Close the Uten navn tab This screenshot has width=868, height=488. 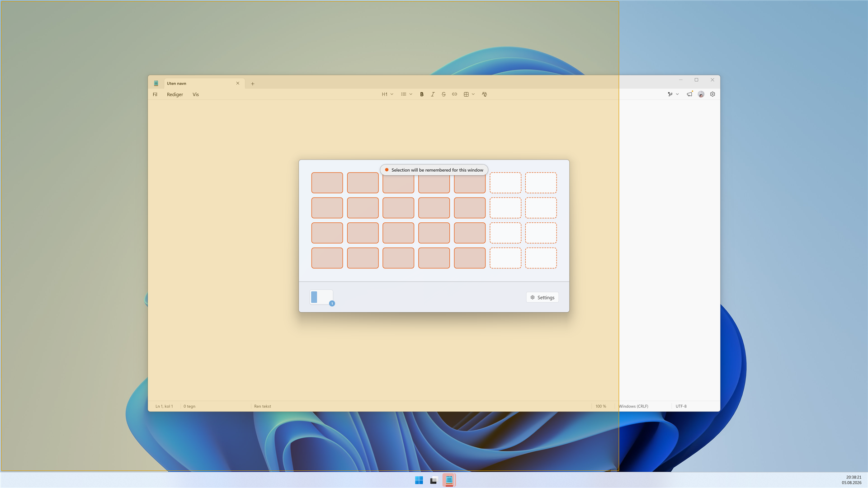[x=238, y=83]
